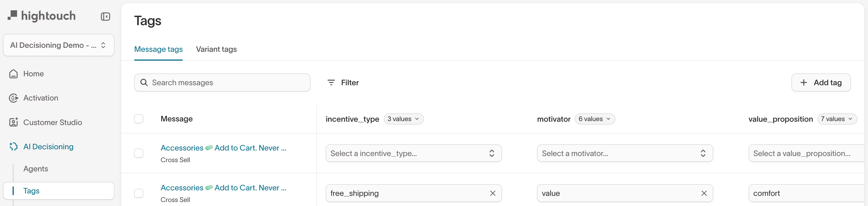The width and height of the screenshot is (868, 206).
Task: Click the Add tag button
Action: pos(821,82)
